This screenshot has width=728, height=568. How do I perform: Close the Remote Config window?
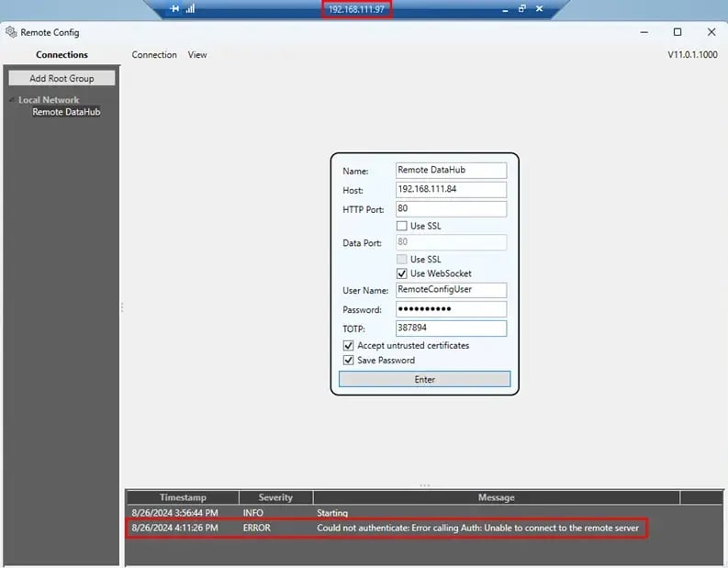711,32
